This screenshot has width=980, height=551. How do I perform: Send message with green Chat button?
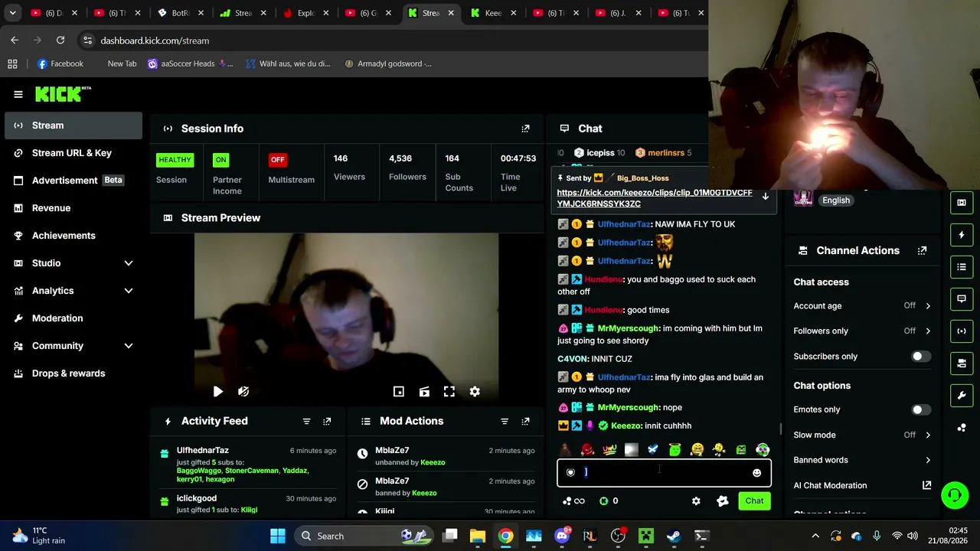coord(754,501)
